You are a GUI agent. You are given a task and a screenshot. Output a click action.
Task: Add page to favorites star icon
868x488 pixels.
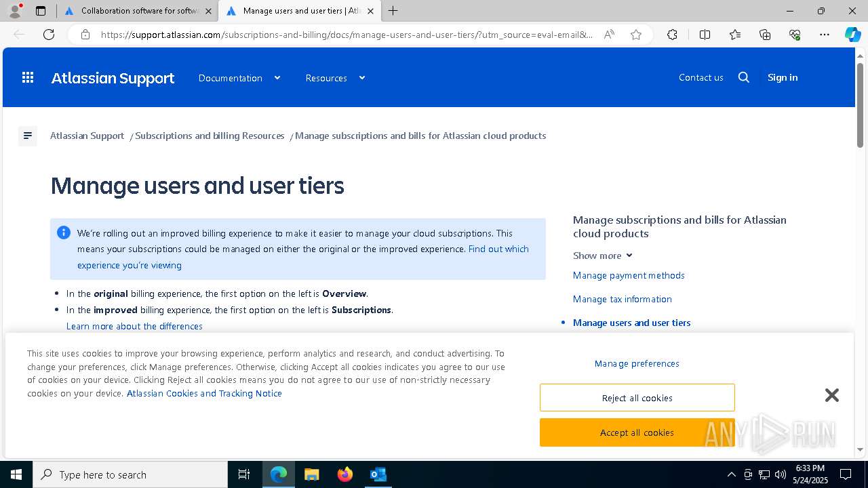pos(636,35)
